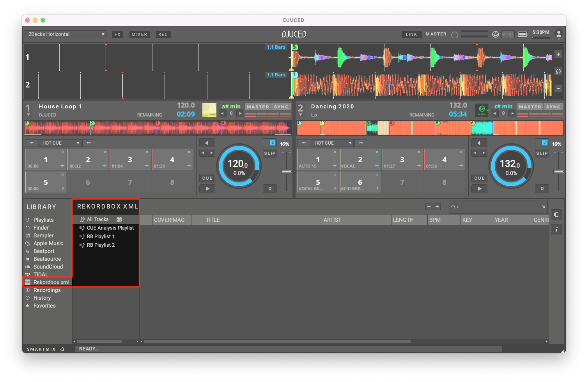
Task: Open the user account menu dropdown
Action: pos(559,34)
